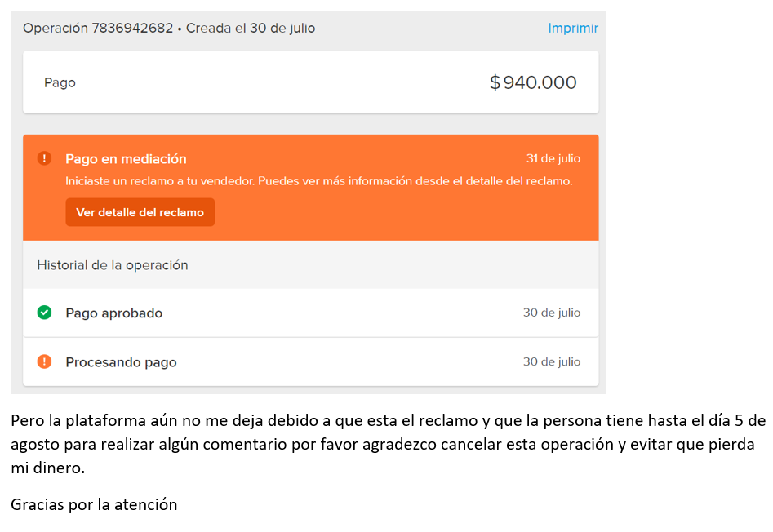Select the Pago aprobado history row
Screen dimensions: 773x532
310,313
